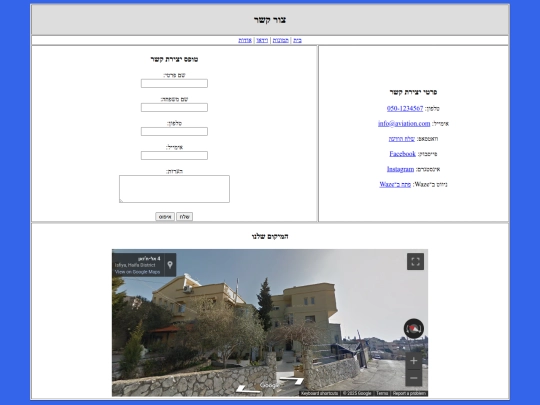Click the WhatsApp send message link
The width and height of the screenshot is (540, 405).
point(402,139)
